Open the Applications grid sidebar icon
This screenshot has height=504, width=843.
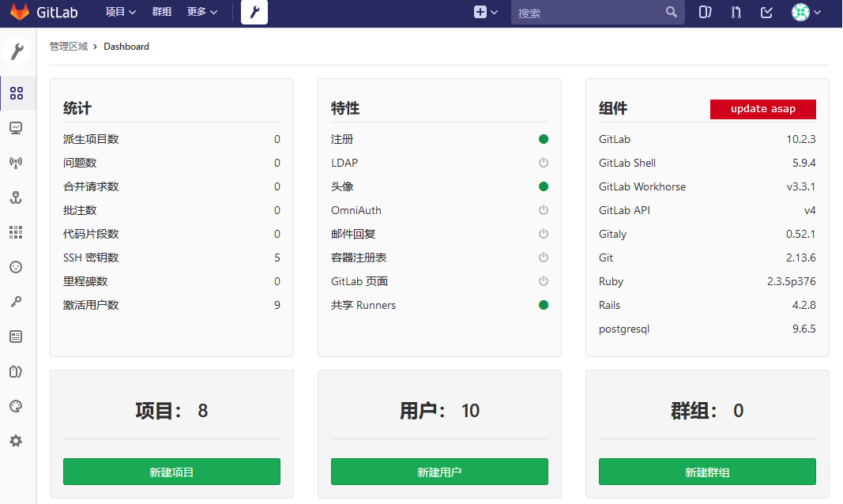[16, 232]
